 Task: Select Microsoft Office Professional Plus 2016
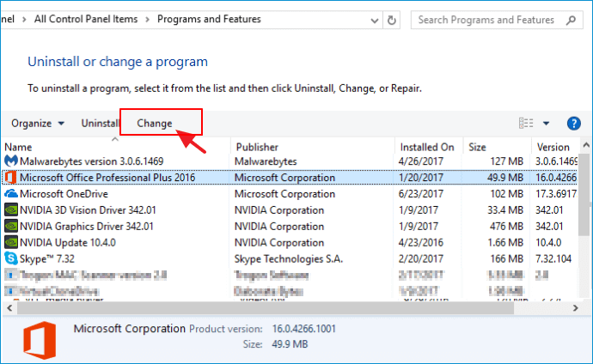click(107, 178)
